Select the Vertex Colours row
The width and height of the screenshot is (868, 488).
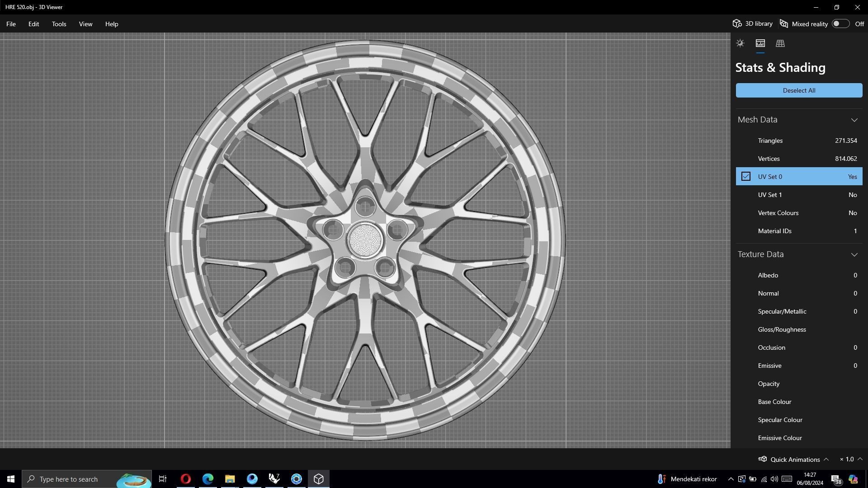[799, 213]
